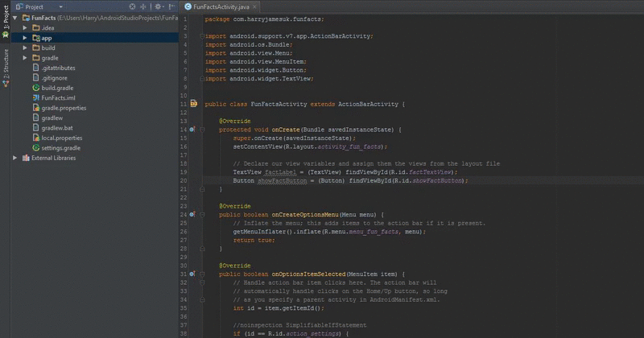
Task: Collapse the FunFacts root project node
Action: pyautogui.click(x=15, y=18)
